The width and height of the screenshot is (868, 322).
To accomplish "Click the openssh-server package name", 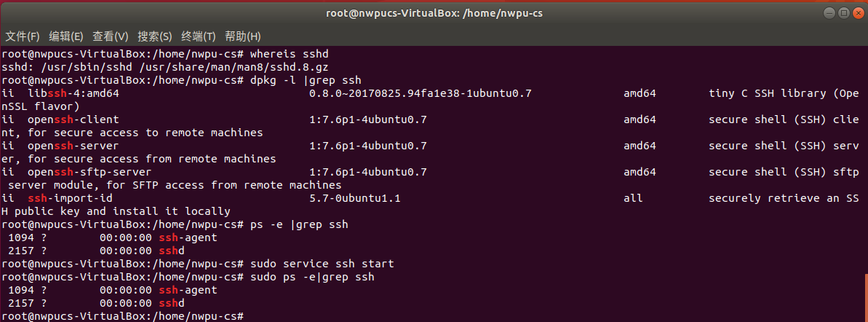I will coord(73,146).
